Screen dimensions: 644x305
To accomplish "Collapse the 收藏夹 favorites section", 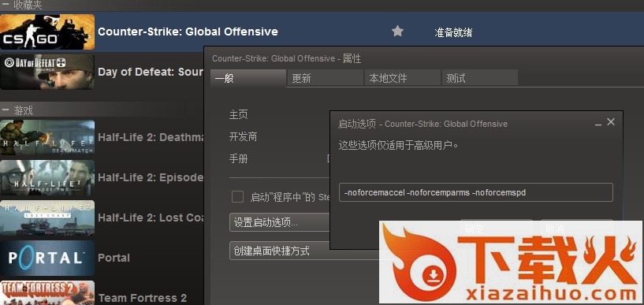I will coord(6,5).
